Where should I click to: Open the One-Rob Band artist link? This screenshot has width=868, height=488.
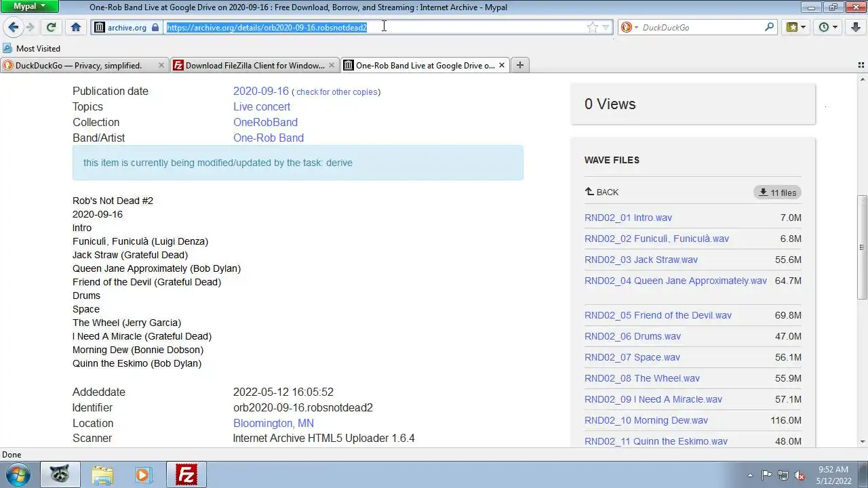(269, 138)
